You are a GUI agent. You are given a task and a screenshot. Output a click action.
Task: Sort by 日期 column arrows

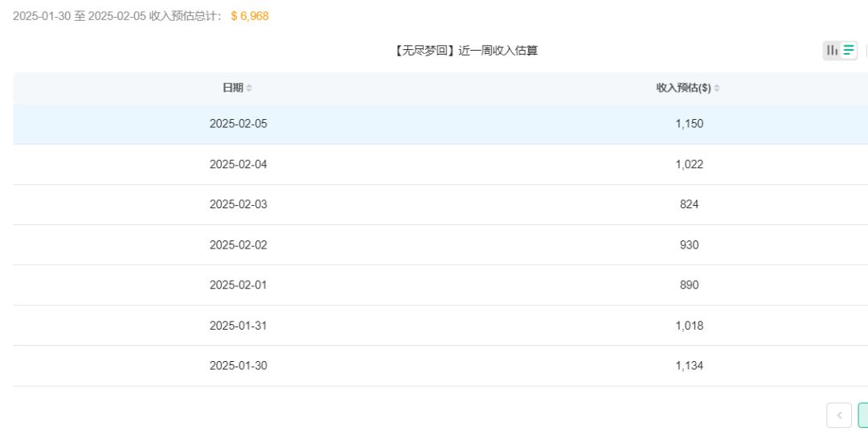(249, 88)
